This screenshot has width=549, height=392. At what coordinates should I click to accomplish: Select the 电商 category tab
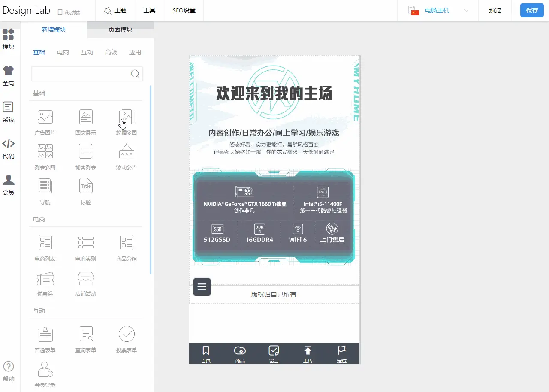point(63,52)
